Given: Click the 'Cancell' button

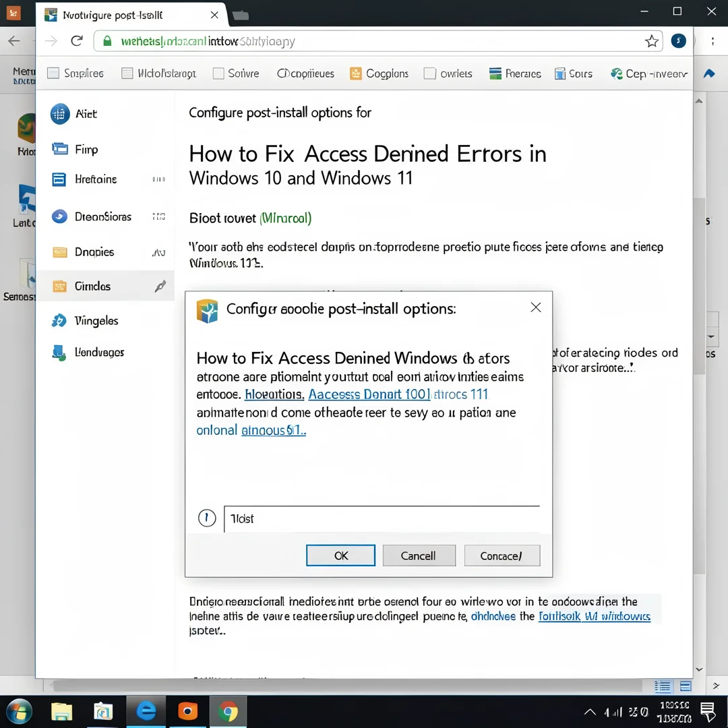Looking at the screenshot, I should (x=419, y=555).
